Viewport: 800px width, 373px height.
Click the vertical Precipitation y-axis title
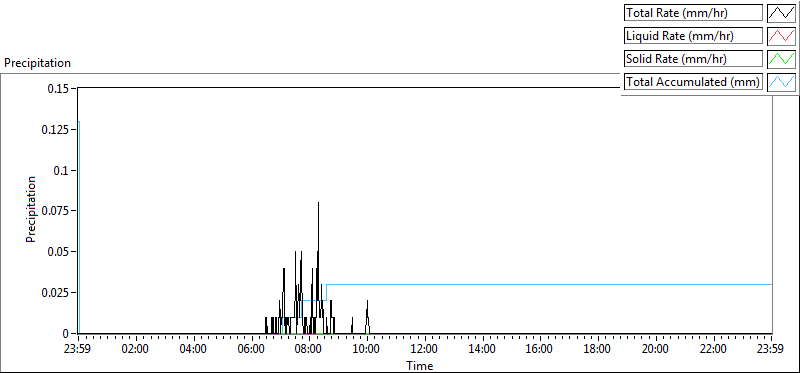pos(31,210)
